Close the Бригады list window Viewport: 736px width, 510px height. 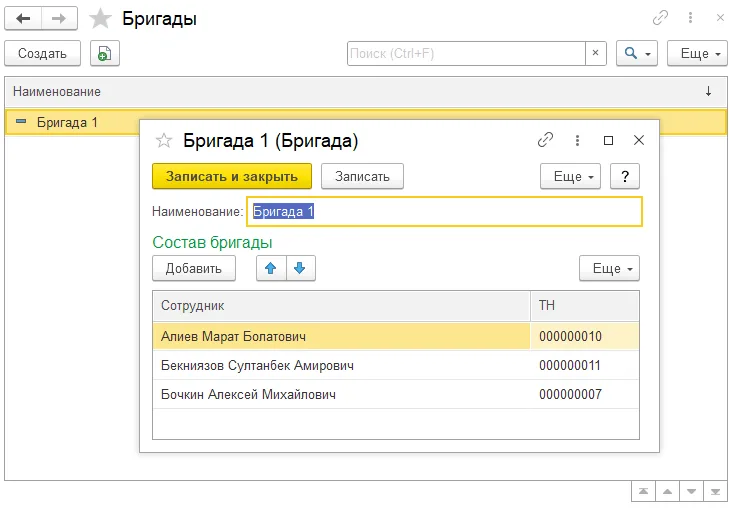[x=720, y=18]
